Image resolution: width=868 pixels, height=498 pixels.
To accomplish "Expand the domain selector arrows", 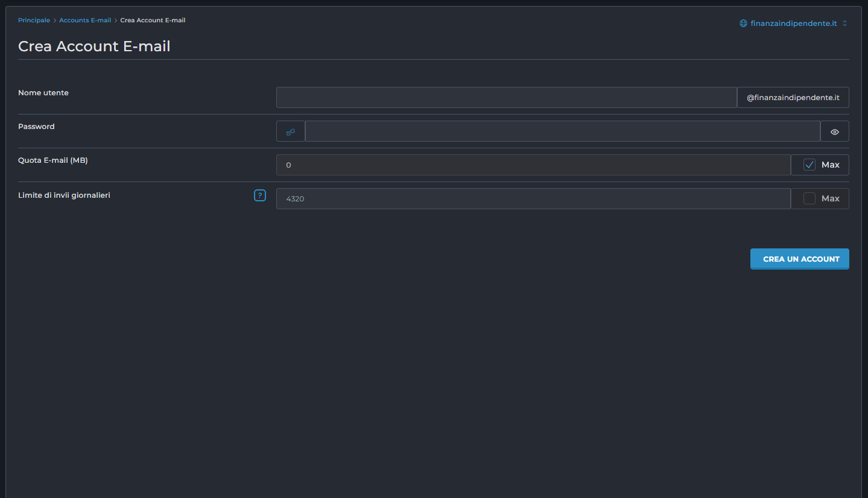I will (844, 24).
